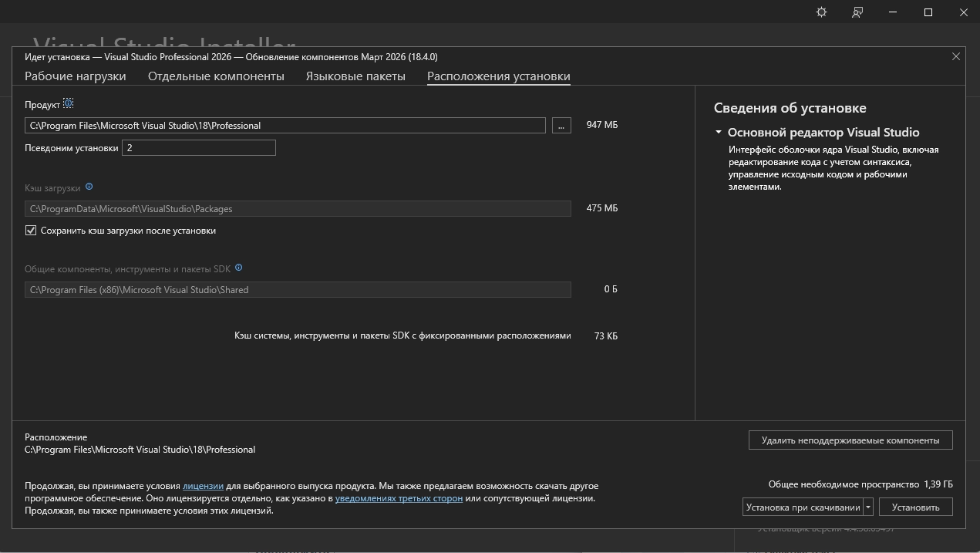Maximize the Visual Studio Installer window
Image resolution: width=980 pixels, height=553 pixels.
[928, 12]
